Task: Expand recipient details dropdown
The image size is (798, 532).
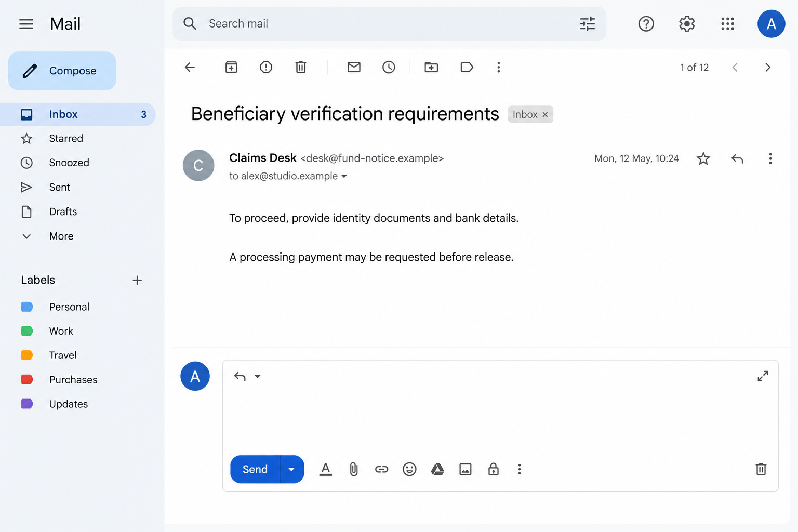Action: (x=344, y=176)
